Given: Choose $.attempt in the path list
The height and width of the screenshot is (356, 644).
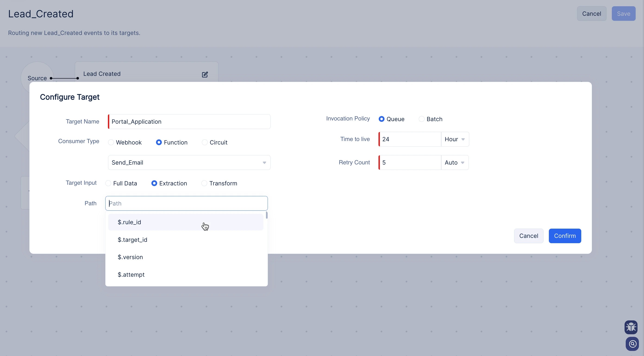Looking at the screenshot, I should coord(131,275).
